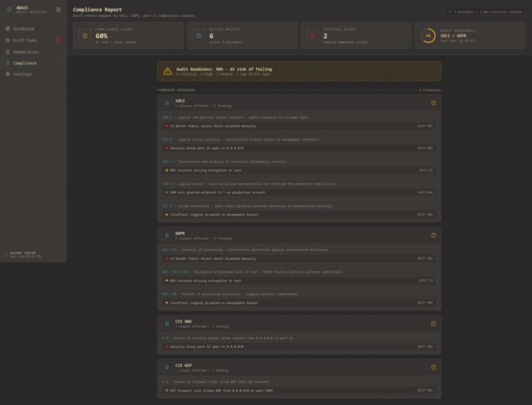Open GDPR clause Art. 30
This screenshot has height=405, width=532.
tap(169, 294)
